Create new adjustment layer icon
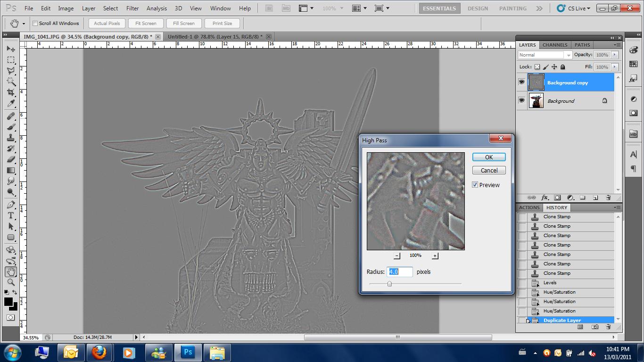644x362 pixels. (x=570, y=197)
